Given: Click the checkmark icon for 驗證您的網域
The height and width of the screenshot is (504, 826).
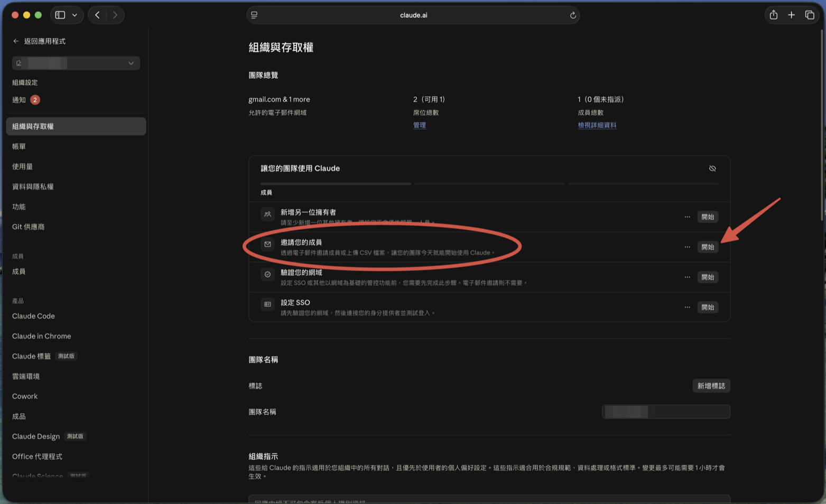Looking at the screenshot, I should click(267, 275).
